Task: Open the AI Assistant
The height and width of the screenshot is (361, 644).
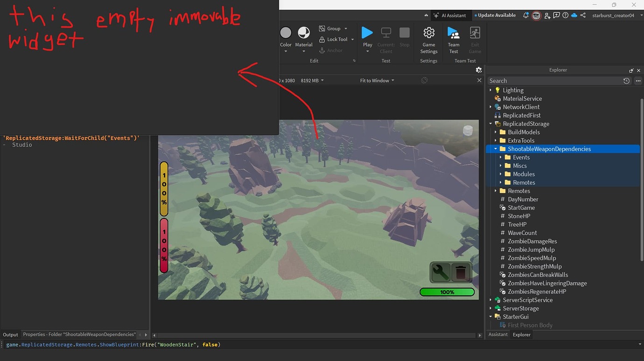Action: pos(450,15)
